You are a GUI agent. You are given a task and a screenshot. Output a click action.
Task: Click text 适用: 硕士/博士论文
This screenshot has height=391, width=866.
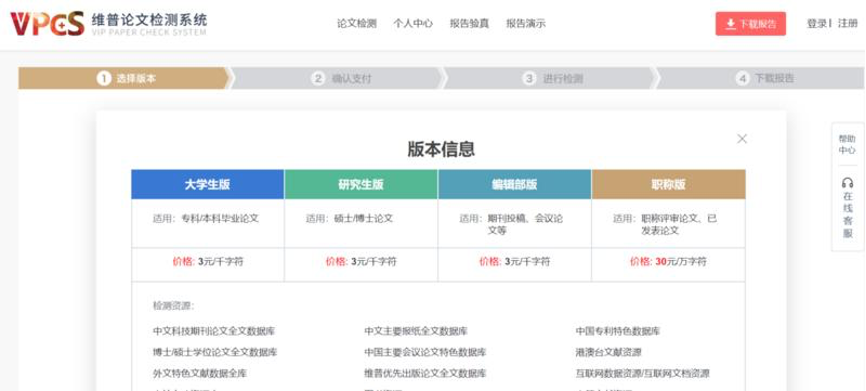pyautogui.click(x=349, y=218)
